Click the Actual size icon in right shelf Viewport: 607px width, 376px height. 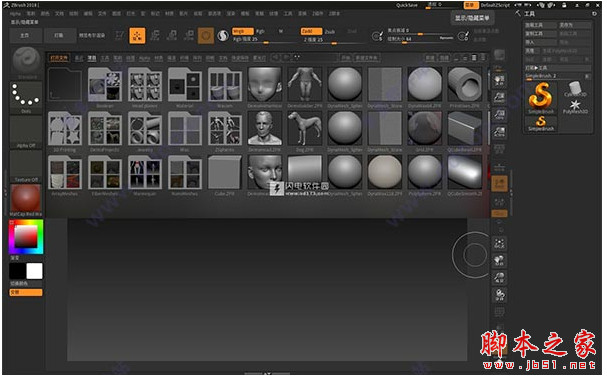click(499, 114)
